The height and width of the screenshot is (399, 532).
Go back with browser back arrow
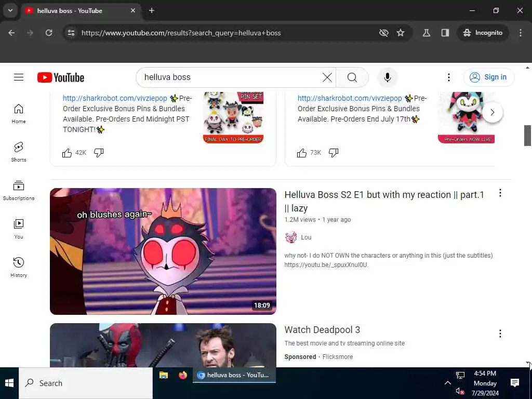pos(11,33)
